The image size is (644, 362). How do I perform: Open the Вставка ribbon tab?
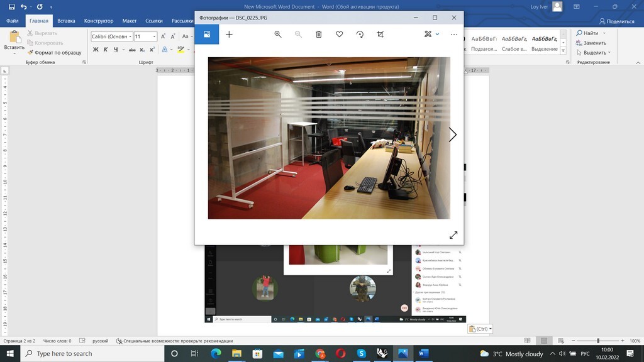66,21
